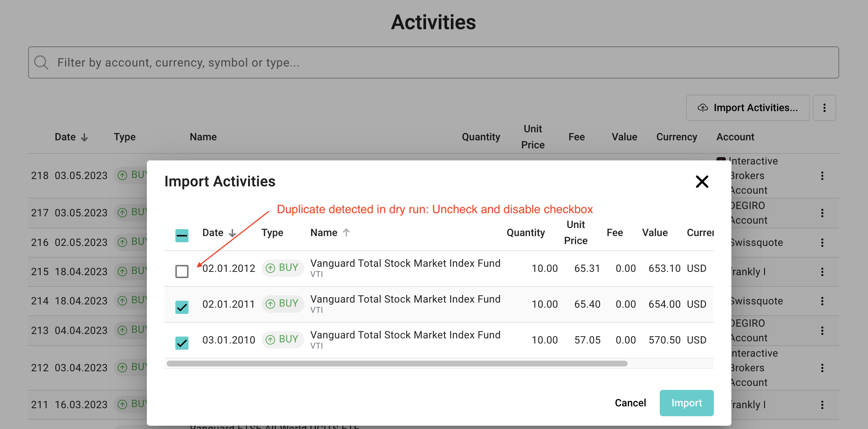Sort dialog table by Fee column
This screenshot has height=429, width=868.
(615, 233)
